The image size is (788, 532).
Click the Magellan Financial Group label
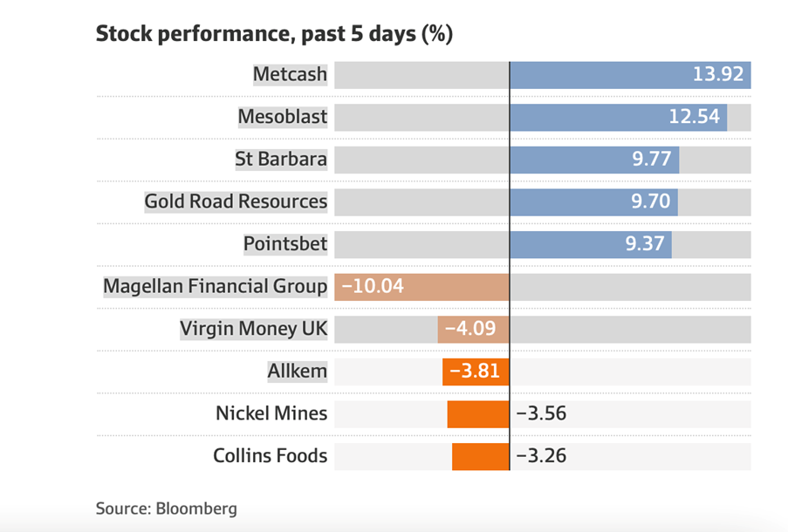point(215,286)
